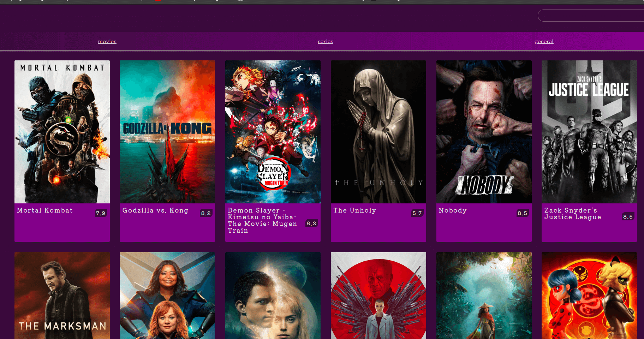Click The Unholy title text

click(x=355, y=210)
